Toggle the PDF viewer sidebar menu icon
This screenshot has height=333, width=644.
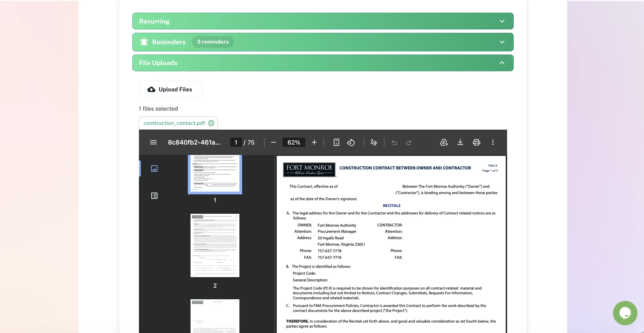[x=153, y=142]
